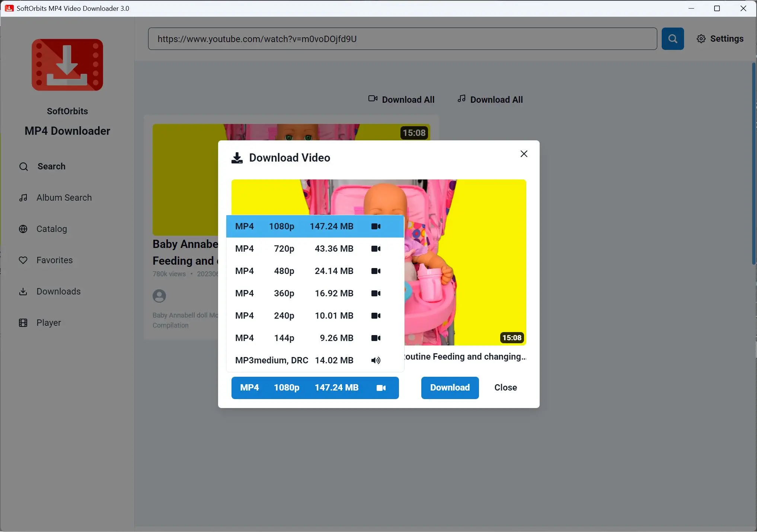Click the SoftOrbits red downloader logo
The image size is (757, 532).
click(x=67, y=65)
